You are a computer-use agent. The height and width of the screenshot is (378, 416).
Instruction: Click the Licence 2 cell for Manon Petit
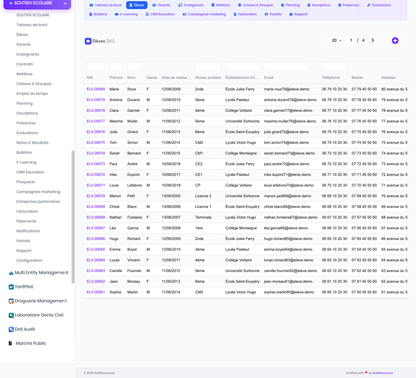coord(203,196)
